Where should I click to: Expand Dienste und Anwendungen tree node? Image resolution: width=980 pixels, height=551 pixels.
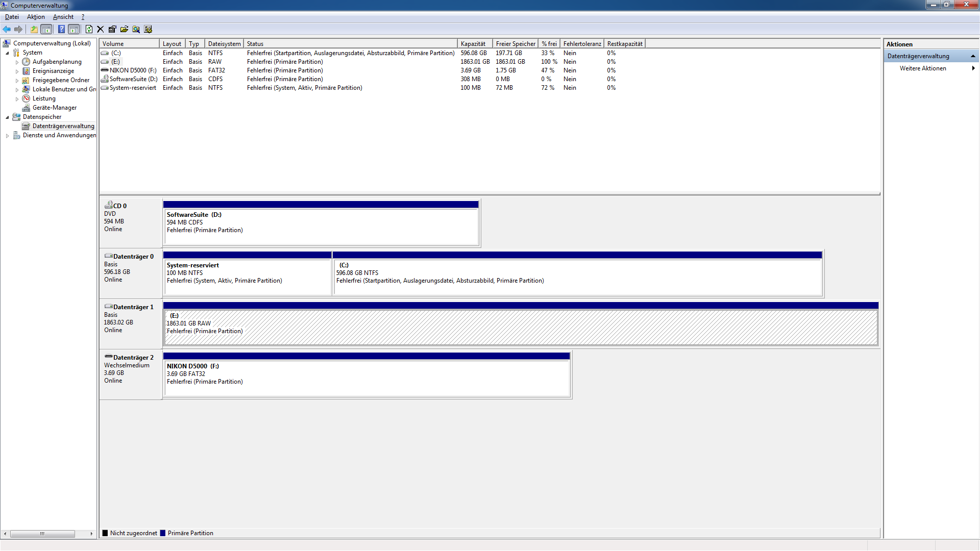click(7, 136)
